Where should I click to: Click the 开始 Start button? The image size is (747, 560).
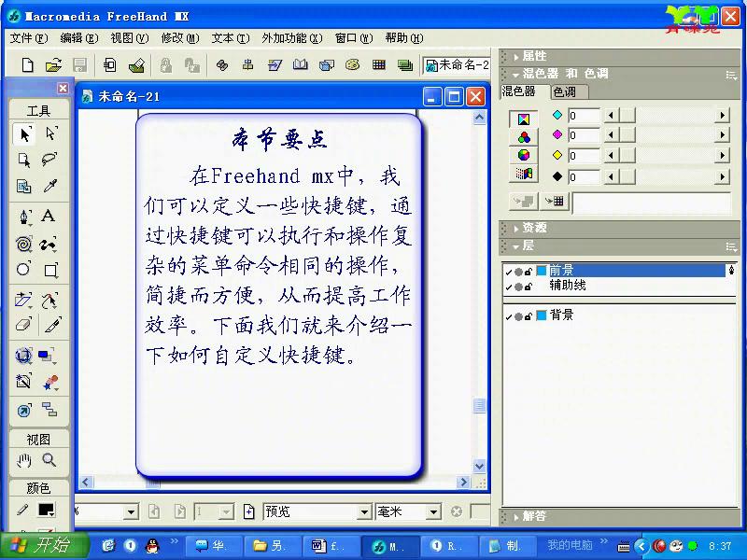click(44, 545)
